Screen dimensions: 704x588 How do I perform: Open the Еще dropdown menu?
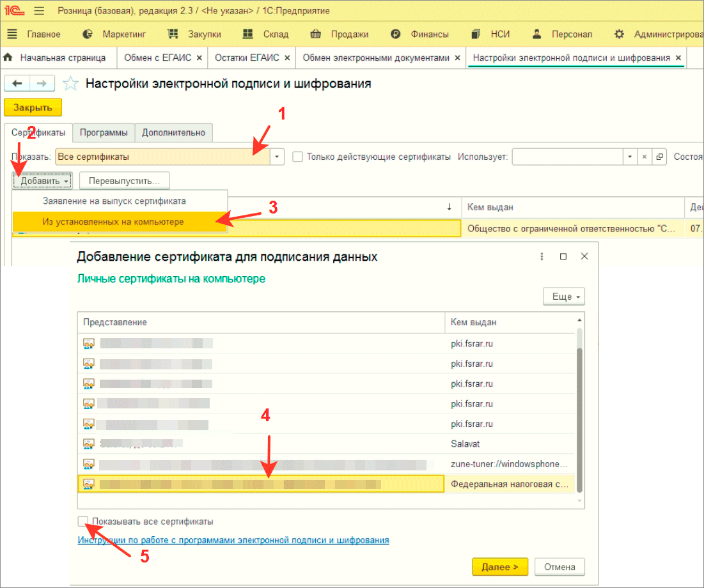(564, 297)
